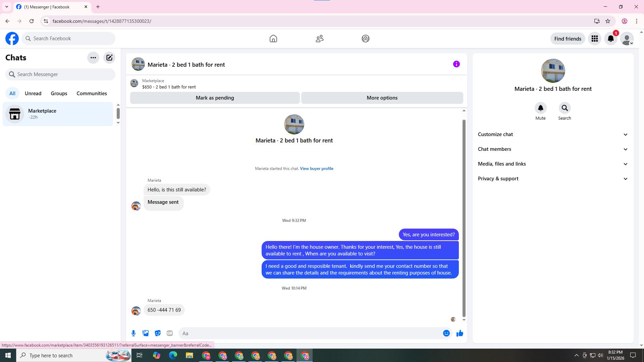Focus the Search Messenger field

click(x=60, y=74)
